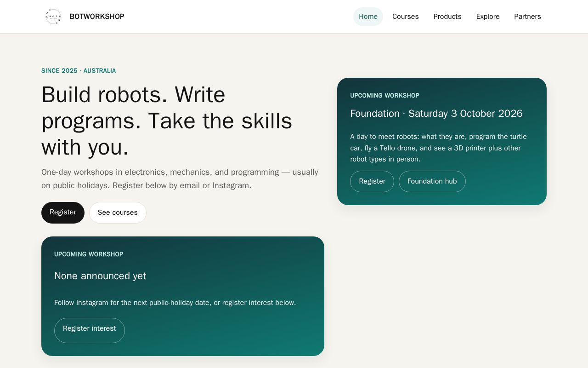The width and height of the screenshot is (588, 368).
Task: Click the BotWorkshop circular logo icon
Action: pos(53,17)
